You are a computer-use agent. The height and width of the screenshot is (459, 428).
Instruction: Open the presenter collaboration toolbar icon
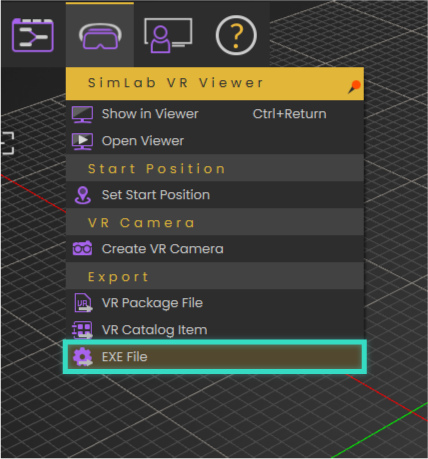coord(168,35)
